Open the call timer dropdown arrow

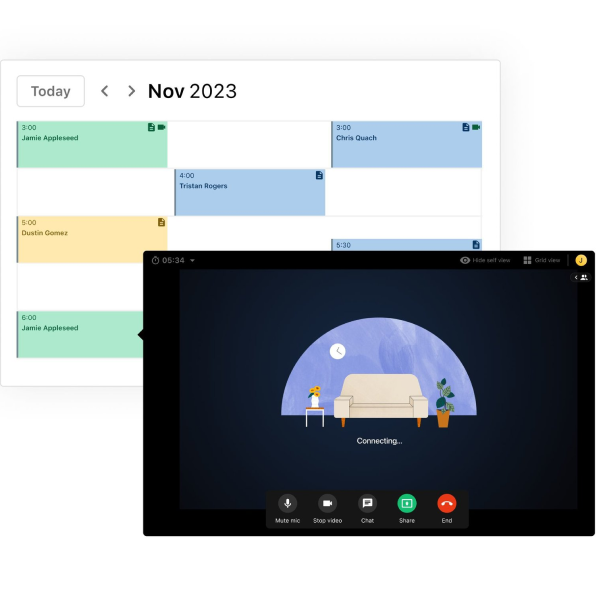(x=192, y=260)
